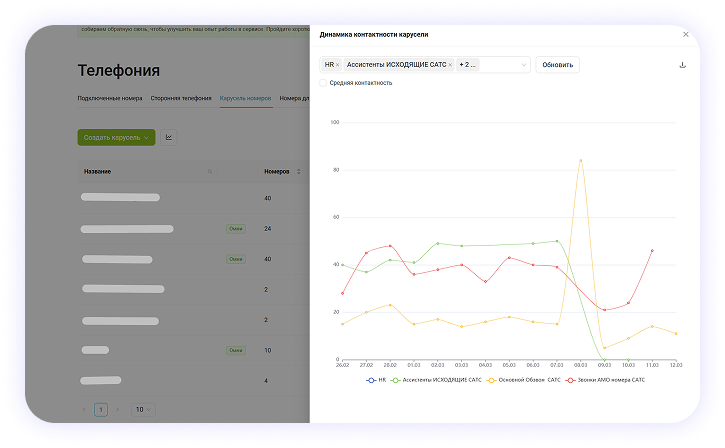
Task: Click the 10 numbers table cell
Action: pos(268,350)
